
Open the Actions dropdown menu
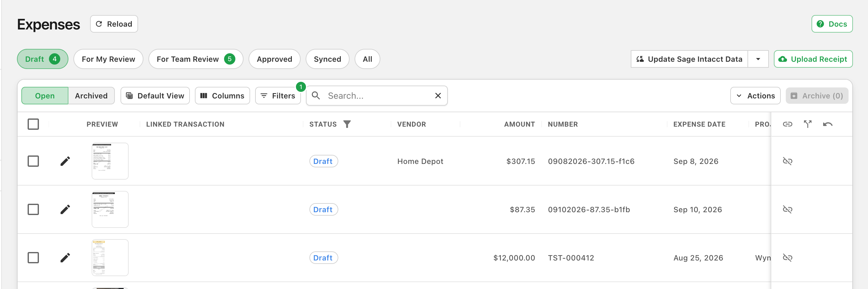tap(755, 96)
